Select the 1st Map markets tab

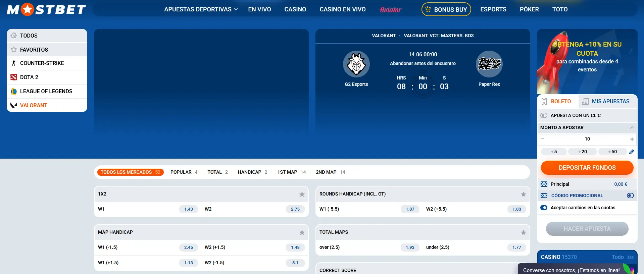tap(291, 172)
